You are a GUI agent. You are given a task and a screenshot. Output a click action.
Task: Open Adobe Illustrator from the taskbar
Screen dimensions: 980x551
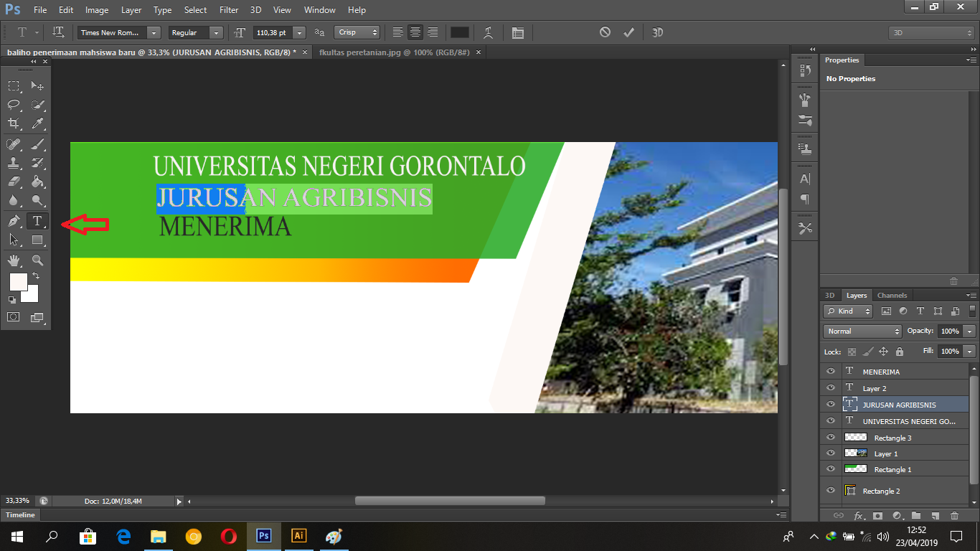[298, 536]
